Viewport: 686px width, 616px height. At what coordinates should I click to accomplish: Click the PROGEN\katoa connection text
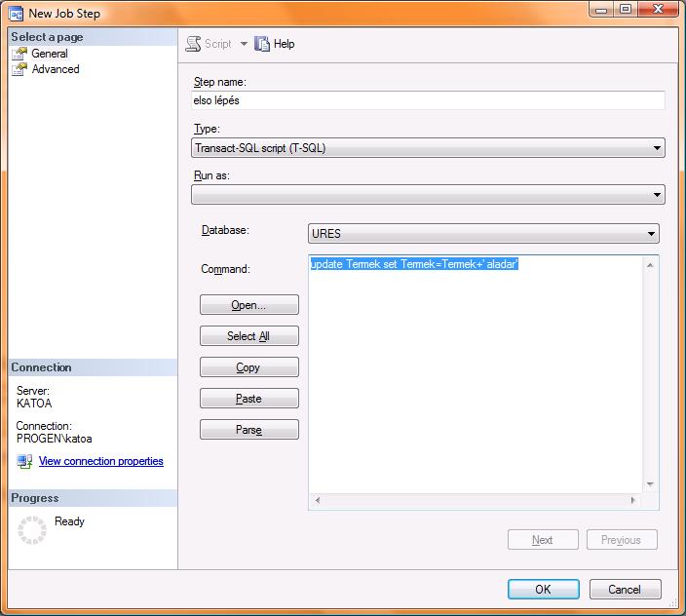pyautogui.click(x=55, y=439)
